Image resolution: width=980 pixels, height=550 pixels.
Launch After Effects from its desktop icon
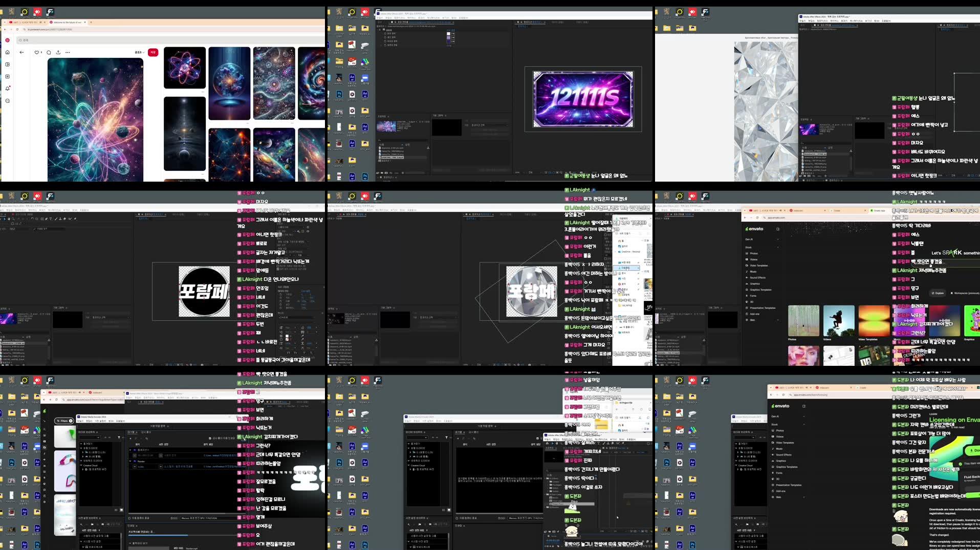(352, 77)
